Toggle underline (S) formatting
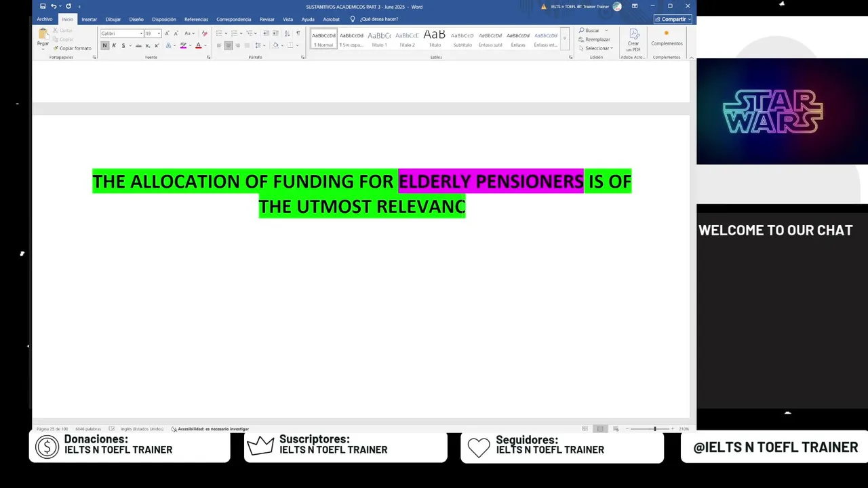Image resolution: width=868 pixels, height=488 pixels. 123,45
